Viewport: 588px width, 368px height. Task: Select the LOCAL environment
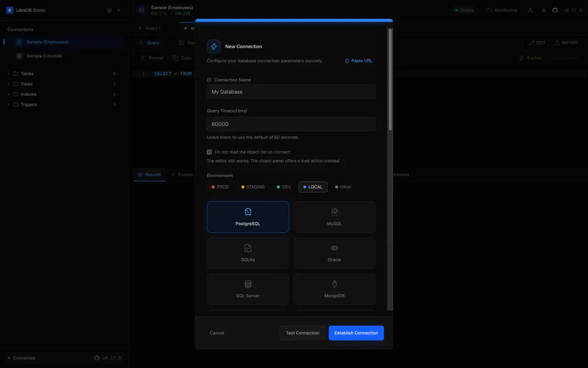(x=313, y=187)
